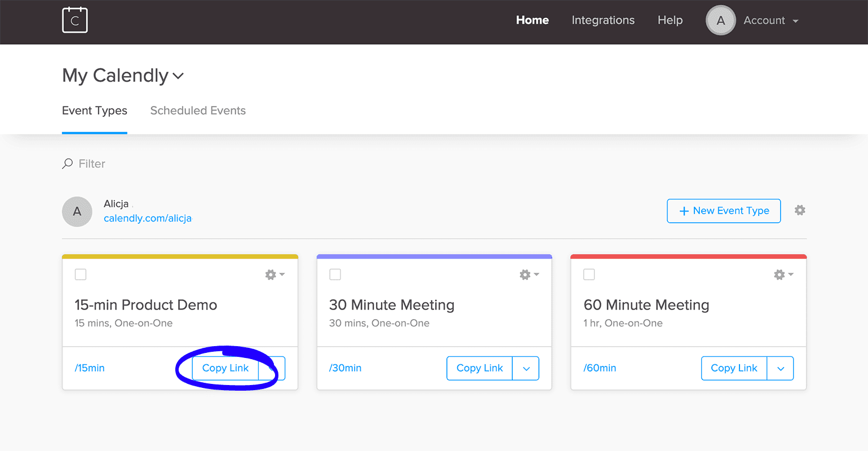Click the Filter magnifier icon
The image size is (868, 451).
point(68,163)
